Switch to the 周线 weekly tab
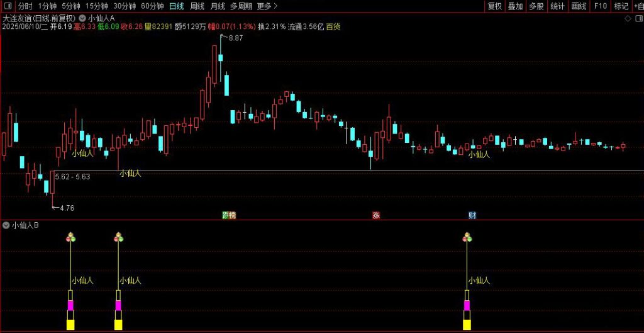Image resolution: width=644 pixels, height=333 pixels. tap(197, 6)
